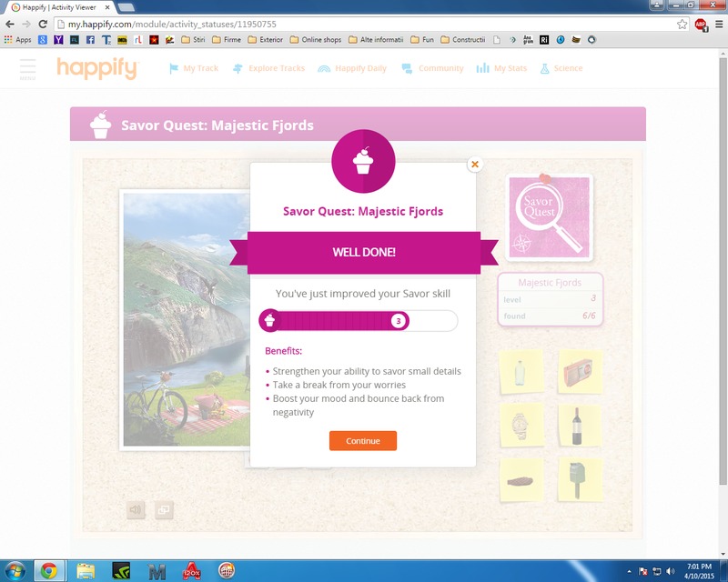
Task: Click the happify logo
Action: [97, 69]
